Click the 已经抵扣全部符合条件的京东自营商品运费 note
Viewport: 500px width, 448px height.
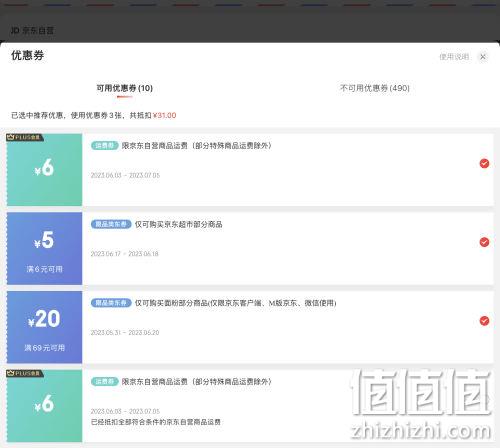[156, 422]
